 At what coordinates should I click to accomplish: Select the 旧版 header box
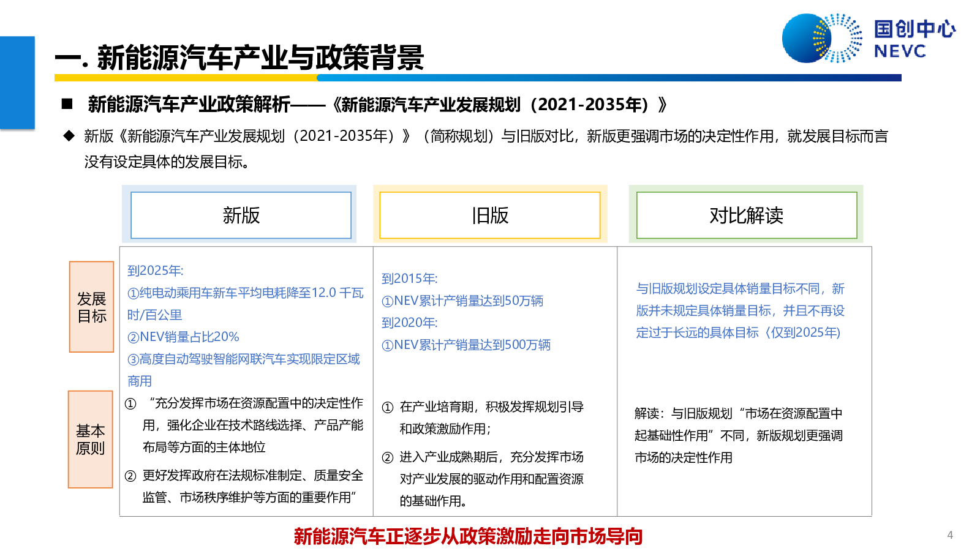coord(489,215)
